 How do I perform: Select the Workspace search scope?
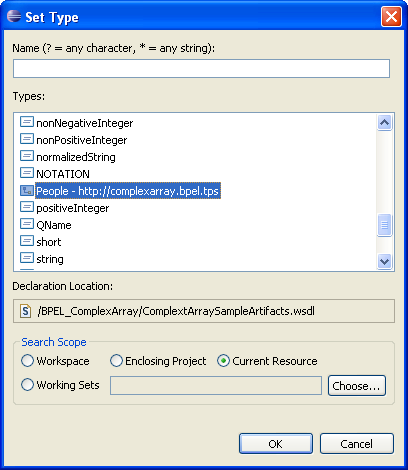click(x=27, y=361)
